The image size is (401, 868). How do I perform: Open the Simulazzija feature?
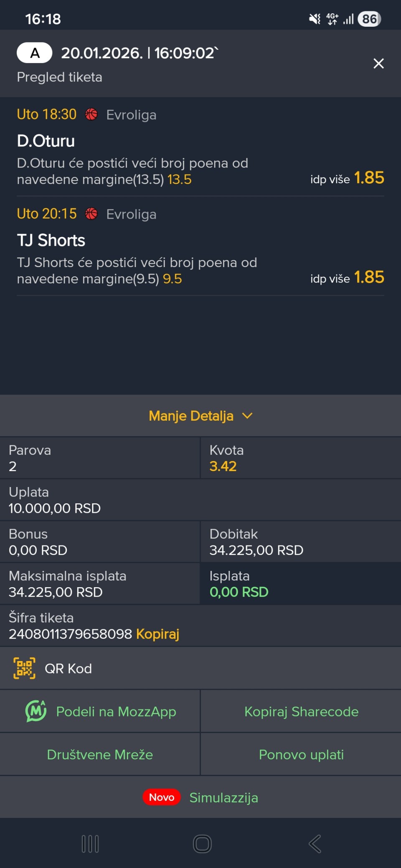[x=223, y=797]
